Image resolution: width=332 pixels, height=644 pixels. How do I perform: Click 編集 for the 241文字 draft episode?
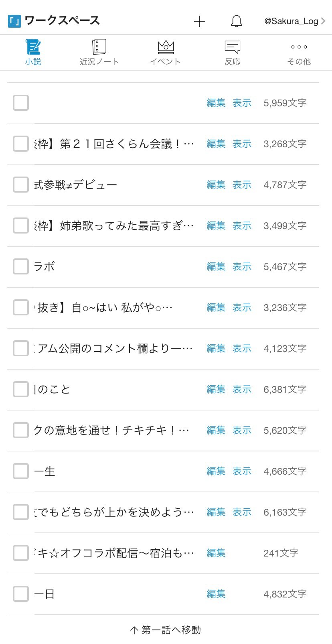pyautogui.click(x=216, y=553)
